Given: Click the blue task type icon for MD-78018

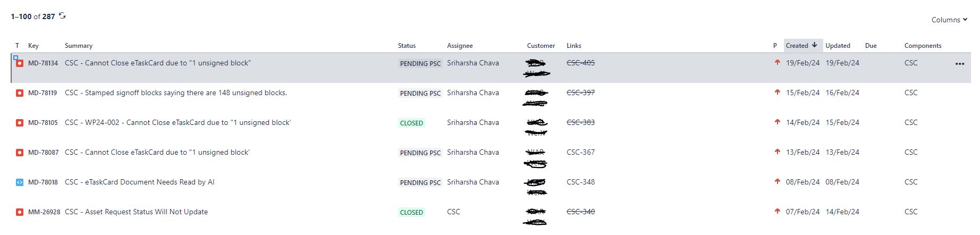Looking at the screenshot, I should 20,182.
